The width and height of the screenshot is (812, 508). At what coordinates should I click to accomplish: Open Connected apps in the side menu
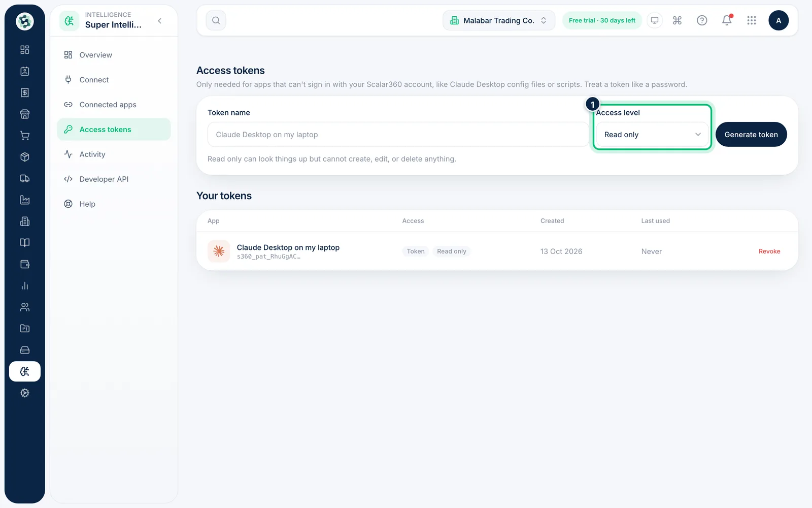pos(114,105)
